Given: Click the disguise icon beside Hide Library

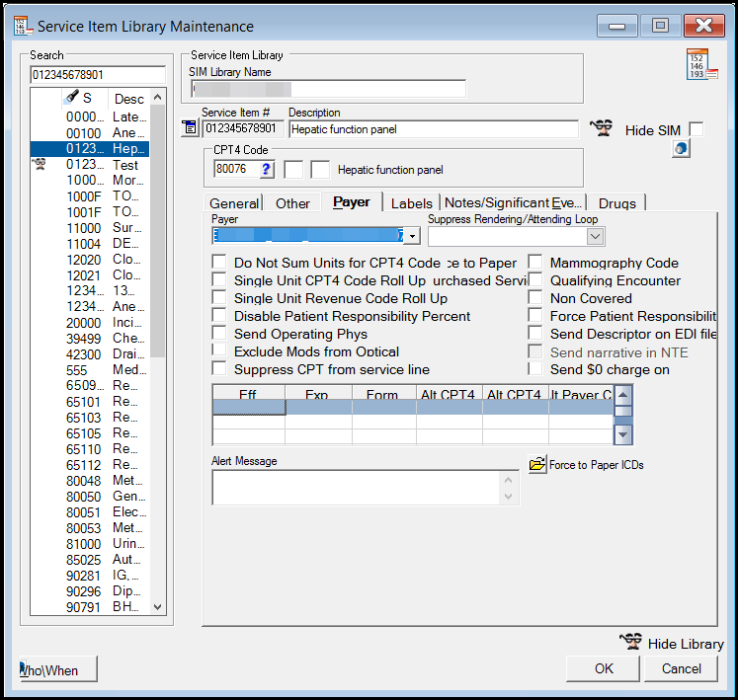Looking at the screenshot, I should pyautogui.click(x=630, y=641).
